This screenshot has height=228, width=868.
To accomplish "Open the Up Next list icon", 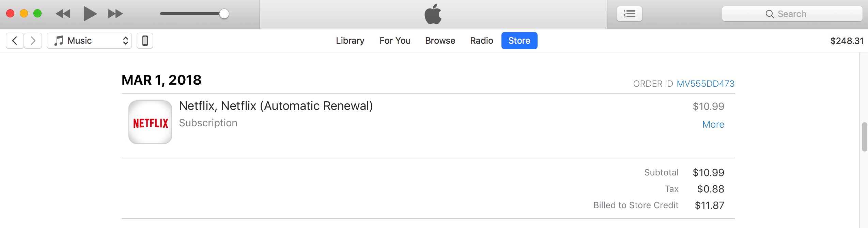I will (629, 14).
